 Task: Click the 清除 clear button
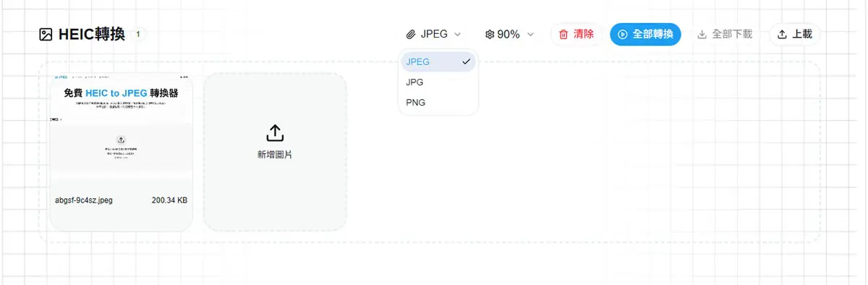point(576,34)
